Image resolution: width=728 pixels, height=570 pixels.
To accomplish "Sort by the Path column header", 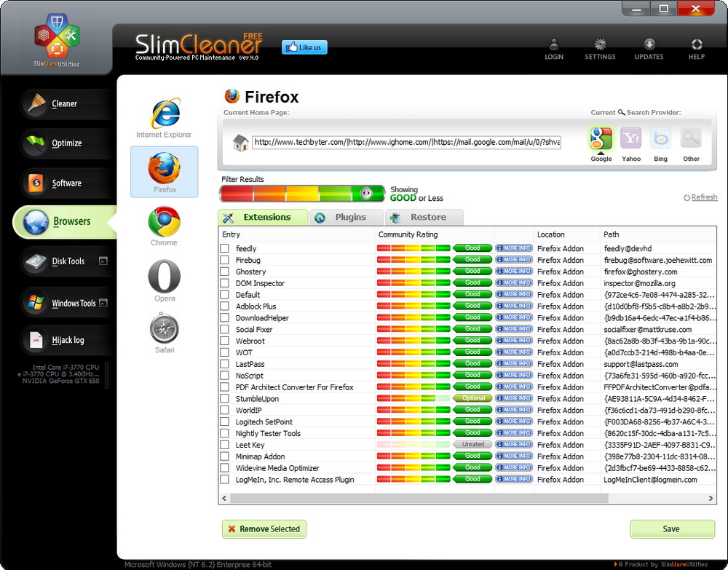I will (658, 234).
